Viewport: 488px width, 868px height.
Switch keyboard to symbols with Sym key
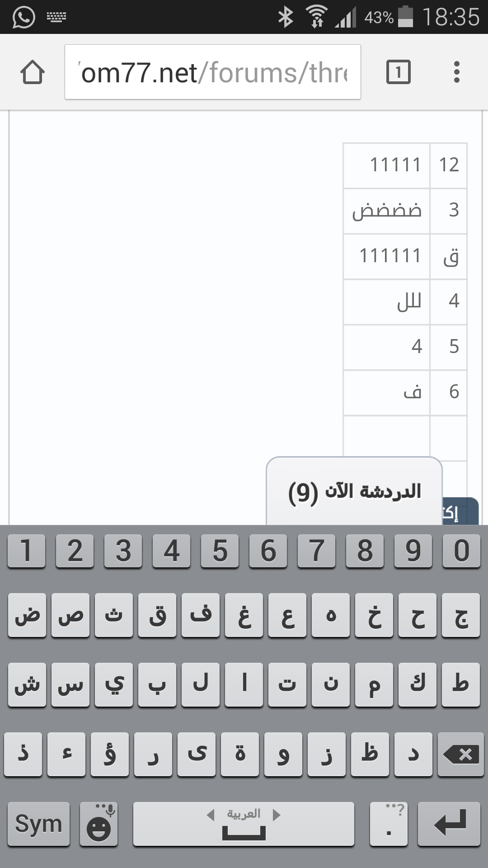[x=39, y=824]
